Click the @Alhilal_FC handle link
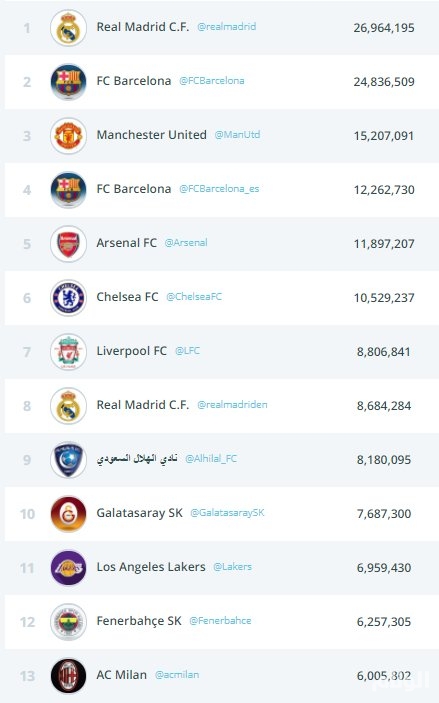The image size is (439, 703). 211,459
